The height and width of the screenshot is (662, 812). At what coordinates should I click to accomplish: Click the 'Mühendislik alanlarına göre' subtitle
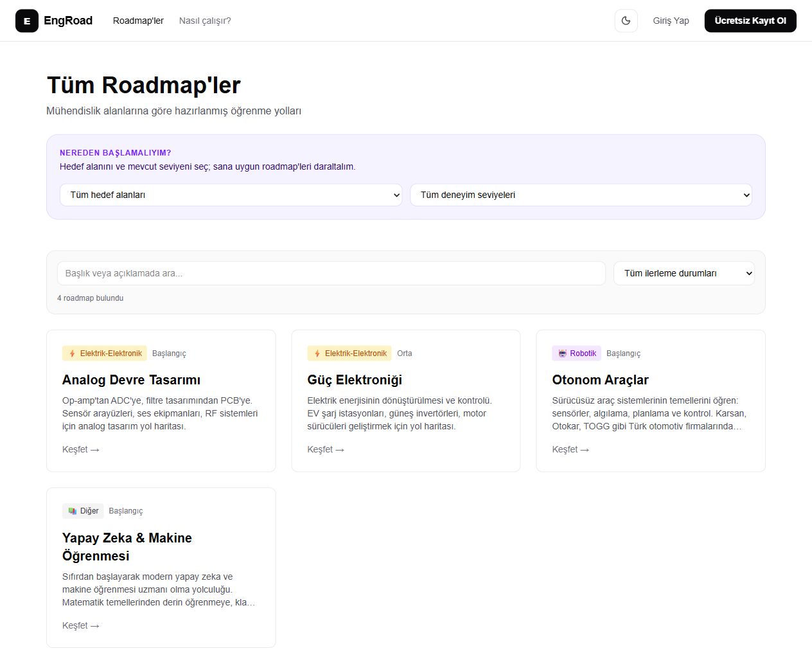click(x=174, y=111)
